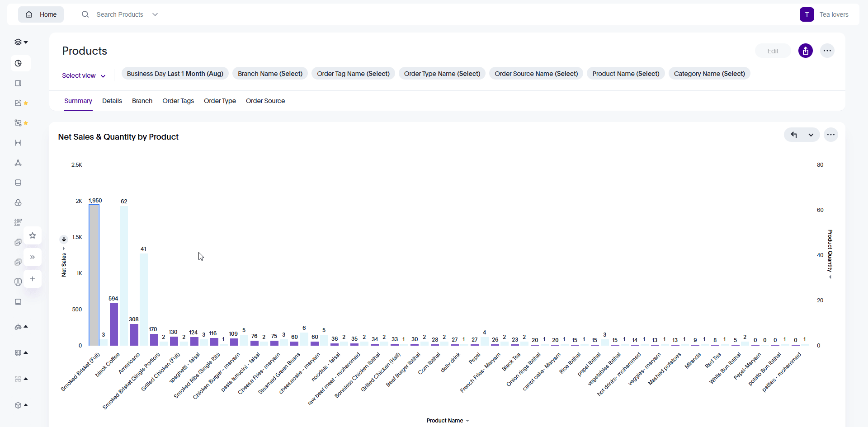
Task: Expand the Search Products chevron
Action: pos(155,14)
